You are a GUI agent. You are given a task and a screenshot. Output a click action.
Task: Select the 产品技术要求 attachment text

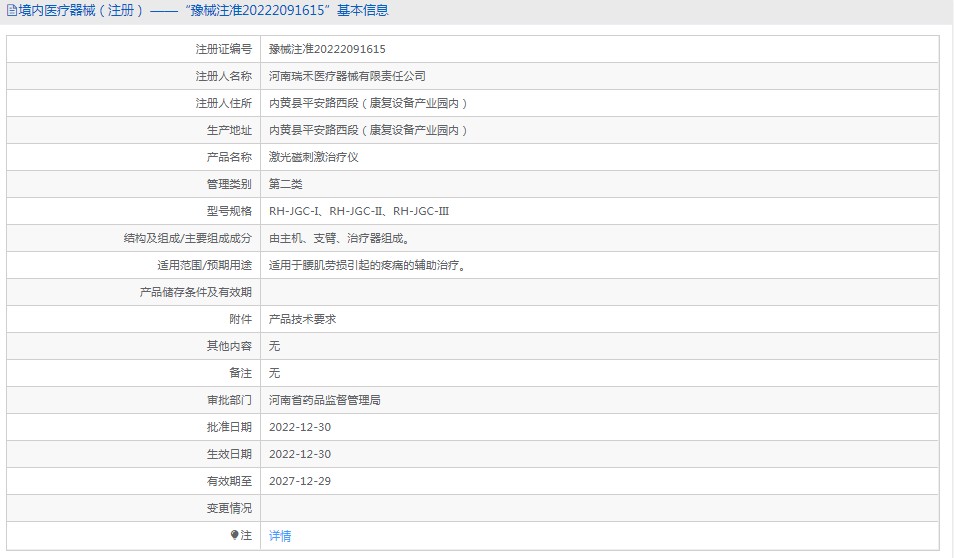pos(302,319)
